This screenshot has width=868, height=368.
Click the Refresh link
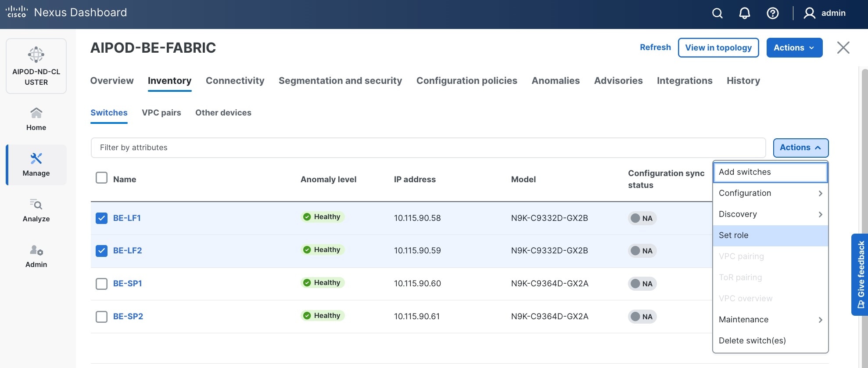coord(655,47)
